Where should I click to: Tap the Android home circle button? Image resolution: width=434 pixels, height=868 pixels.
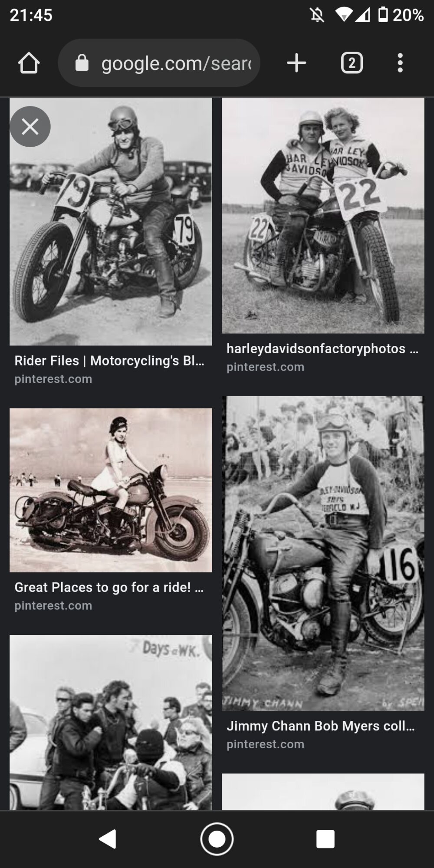(217, 838)
